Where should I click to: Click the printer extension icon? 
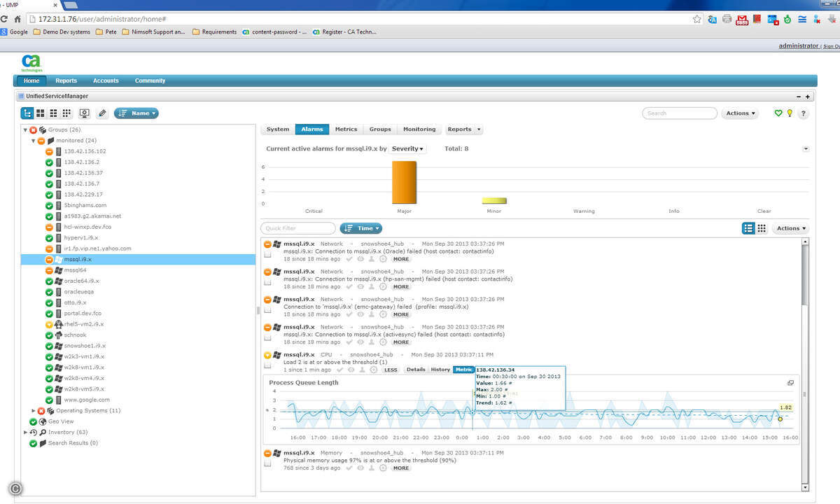727,20
